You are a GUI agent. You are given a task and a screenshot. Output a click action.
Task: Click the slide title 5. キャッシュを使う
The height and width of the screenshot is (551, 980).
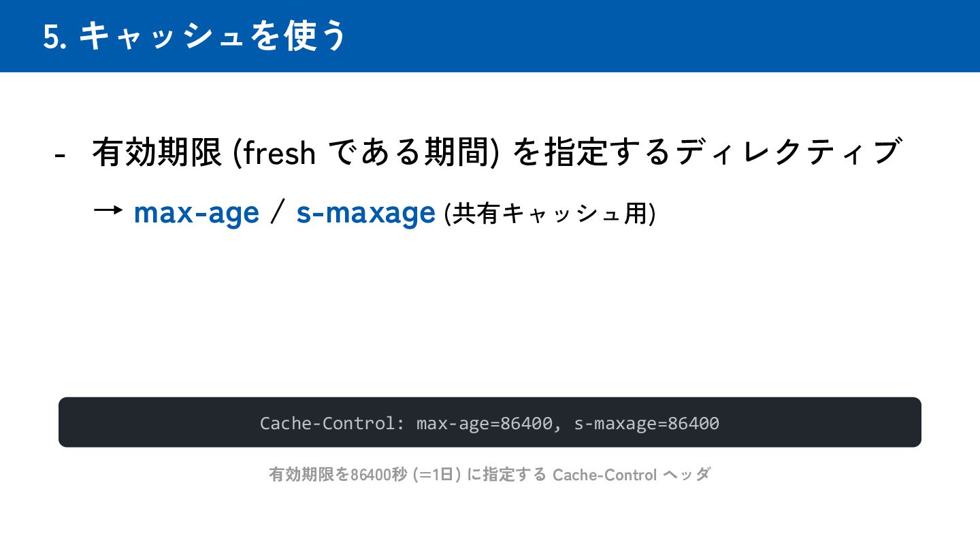tap(195, 36)
